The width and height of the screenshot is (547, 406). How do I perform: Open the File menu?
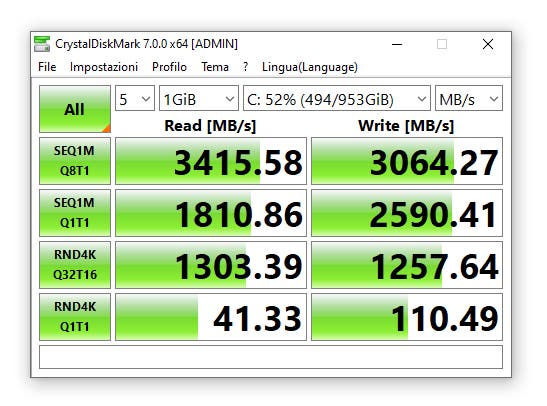coord(47,67)
